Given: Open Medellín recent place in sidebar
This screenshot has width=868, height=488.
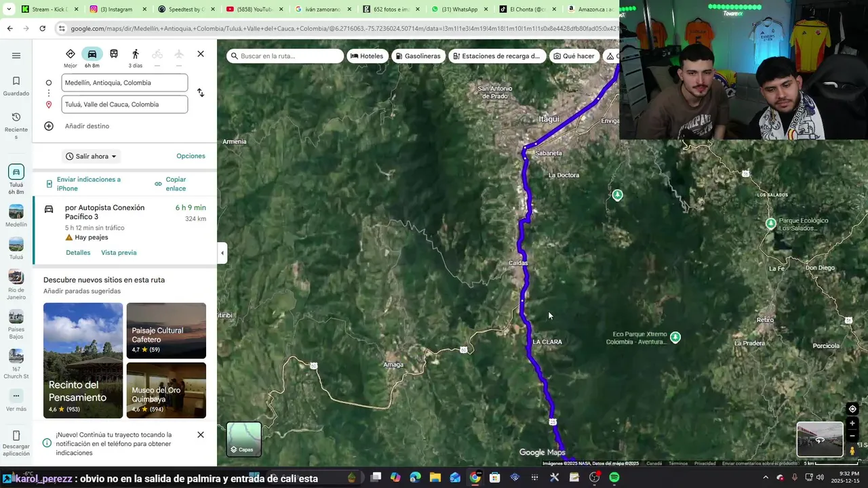Looking at the screenshot, I should click(16, 216).
